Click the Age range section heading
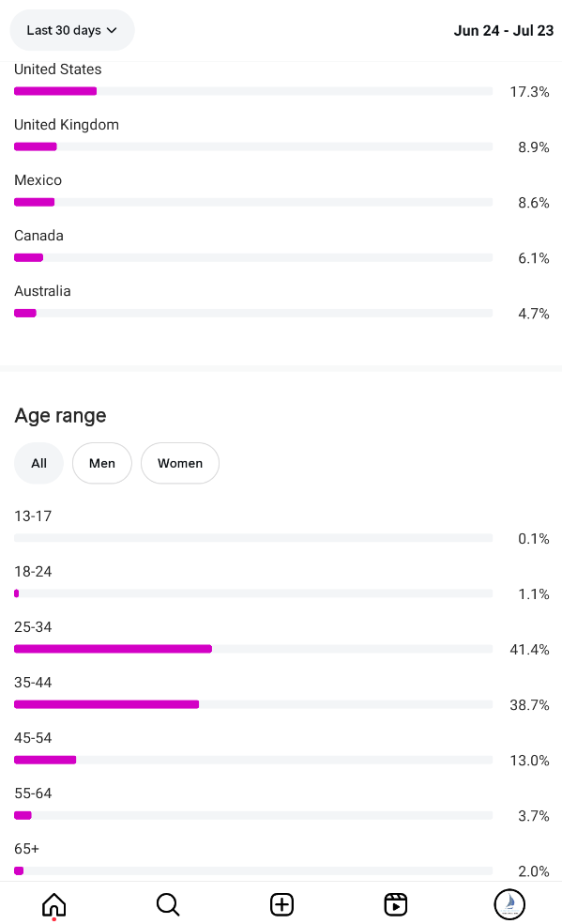The height and width of the screenshot is (924, 562). 60,415
